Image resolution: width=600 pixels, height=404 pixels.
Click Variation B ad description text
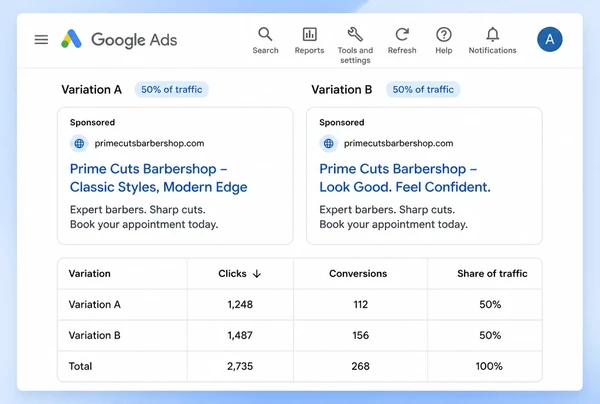pos(393,217)
